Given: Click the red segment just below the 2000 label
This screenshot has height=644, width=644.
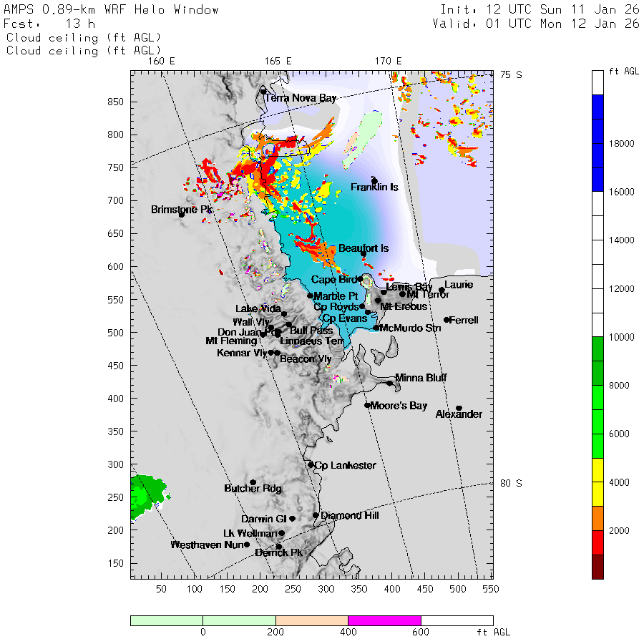Looking at the screenshot, I should (597, 542).
